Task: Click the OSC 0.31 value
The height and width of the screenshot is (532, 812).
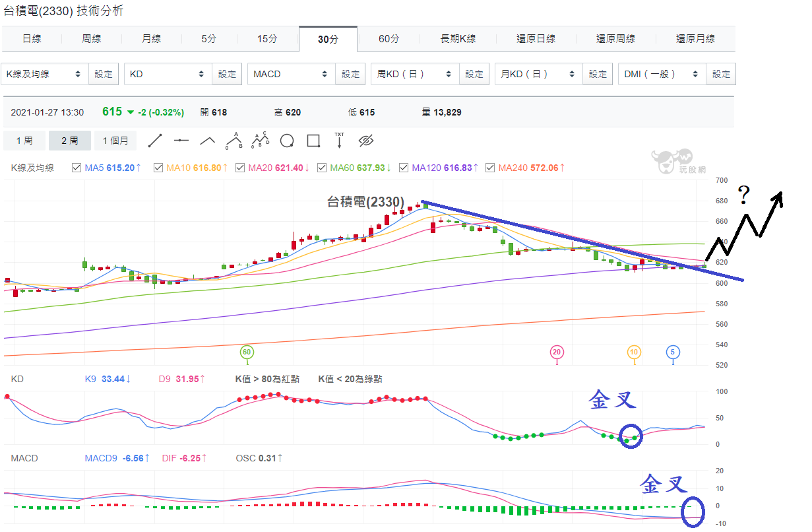Action: 261,458
